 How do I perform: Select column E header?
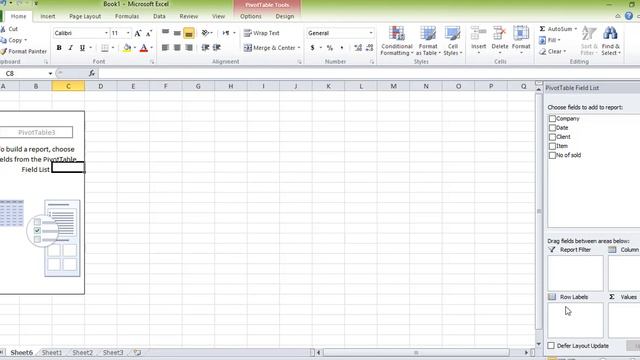click(133, 86)
